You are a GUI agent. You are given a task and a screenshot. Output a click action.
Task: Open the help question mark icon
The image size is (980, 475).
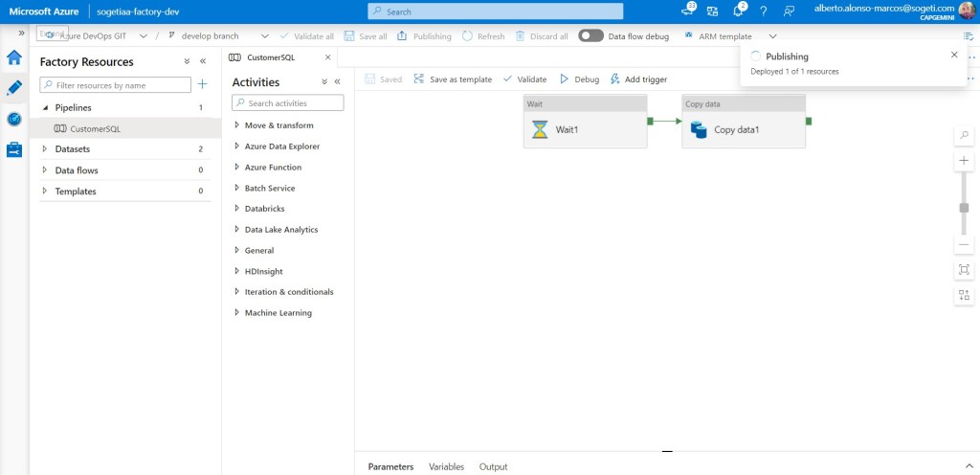click(x=763, y=11)
